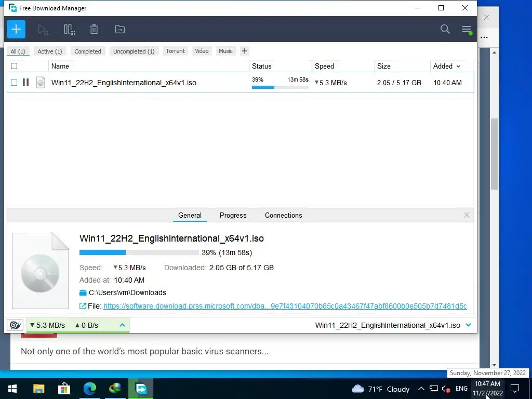The image size is (532, 399).
Task: Click browser scrollbar down arrow
Action: (x=495, y=365)
